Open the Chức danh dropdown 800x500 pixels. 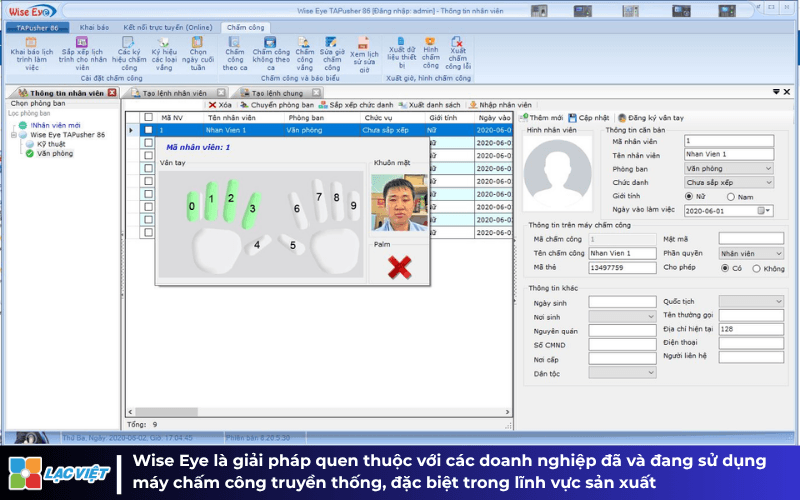[x=729, y=182]
